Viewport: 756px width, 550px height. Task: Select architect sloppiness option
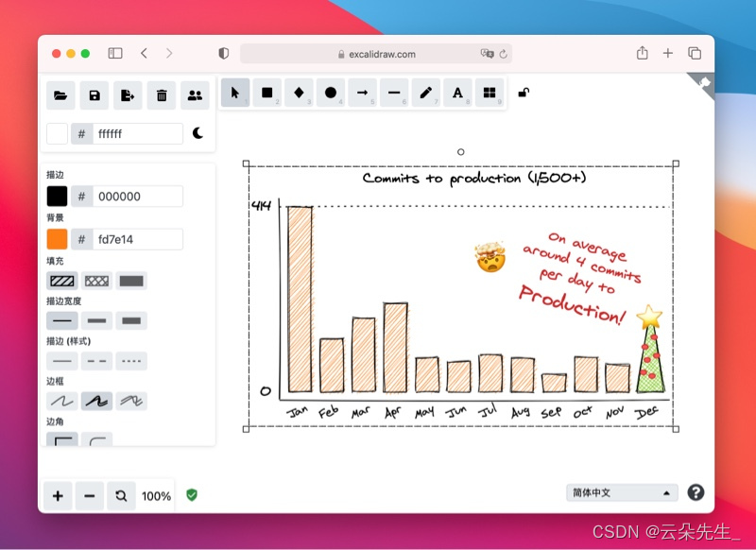(x=62, y=401)
